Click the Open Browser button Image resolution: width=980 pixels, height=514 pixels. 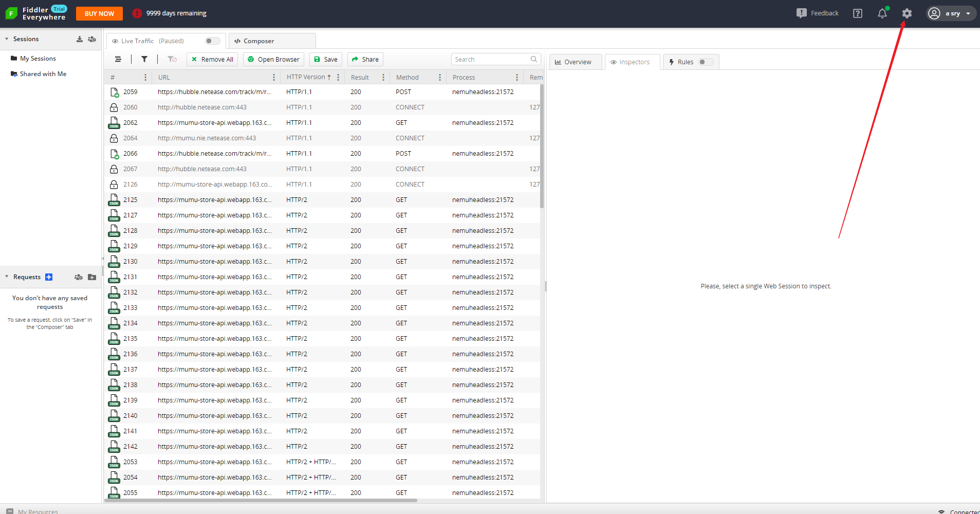click(273, 60)
